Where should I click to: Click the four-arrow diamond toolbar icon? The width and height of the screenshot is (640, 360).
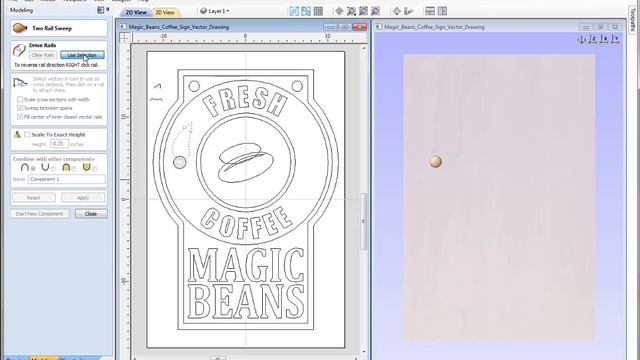point(397,11)
